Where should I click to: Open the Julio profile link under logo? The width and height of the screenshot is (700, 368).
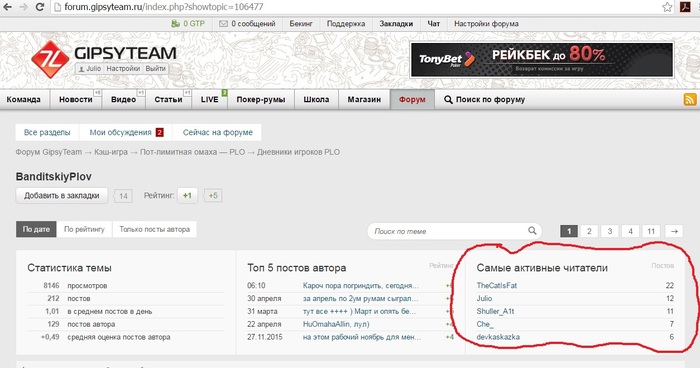89,68
